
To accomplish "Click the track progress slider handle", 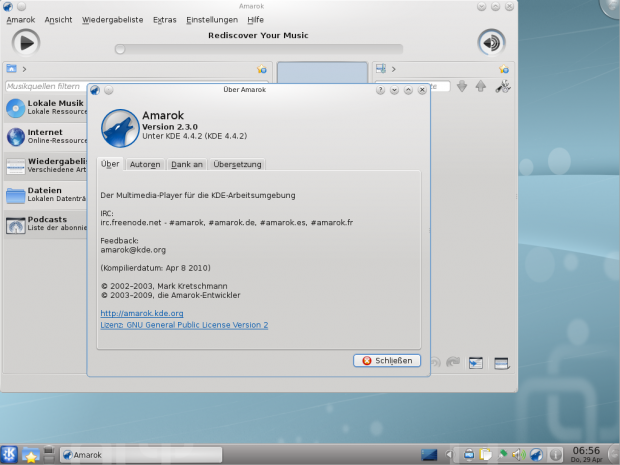I will tap(120, 49).
